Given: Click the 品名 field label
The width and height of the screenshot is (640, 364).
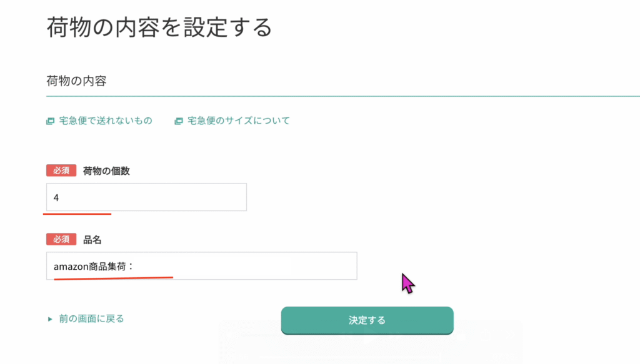Looking at the screenshot, I should pyautogui.click(x=92, y=240).
